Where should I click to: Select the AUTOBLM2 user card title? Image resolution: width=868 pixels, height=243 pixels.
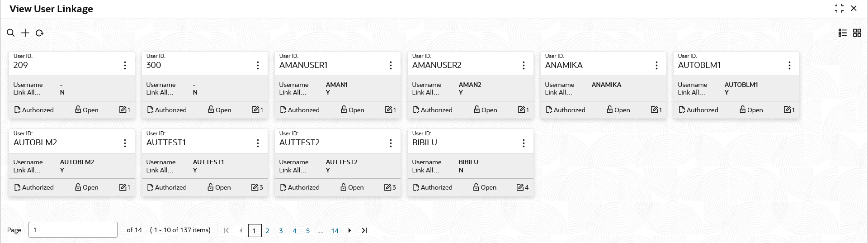(x=35, y=143)
